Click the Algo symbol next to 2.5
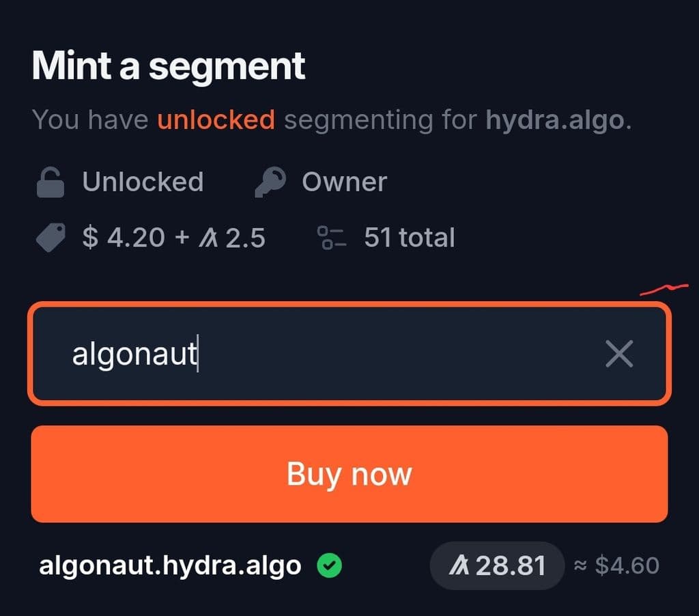Image resolution: width=699 pixels, height=616 pixels. click(208, 238)
